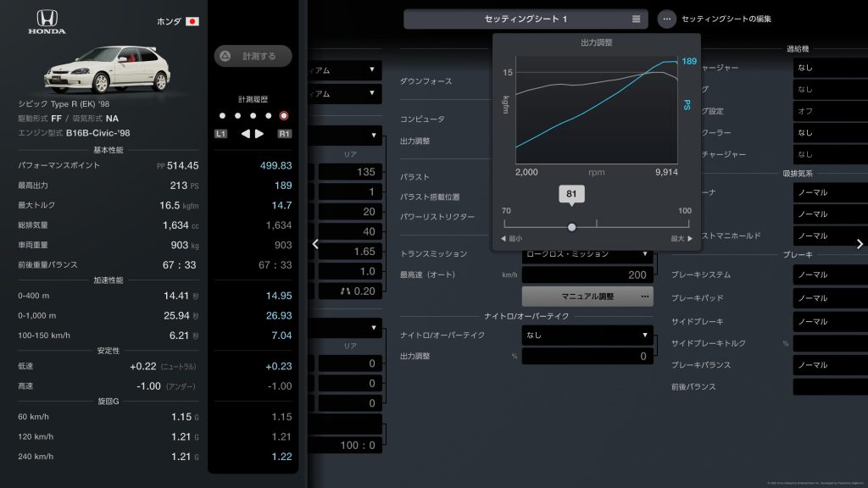Click the 100-150 km/h time 6.21
Screen dimensions: 868x488
point(180,335)
